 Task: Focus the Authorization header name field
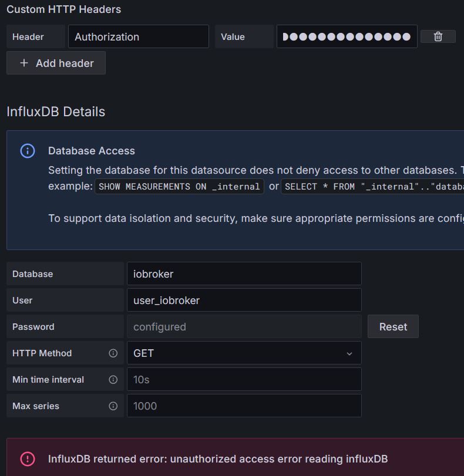click(138, 36)
